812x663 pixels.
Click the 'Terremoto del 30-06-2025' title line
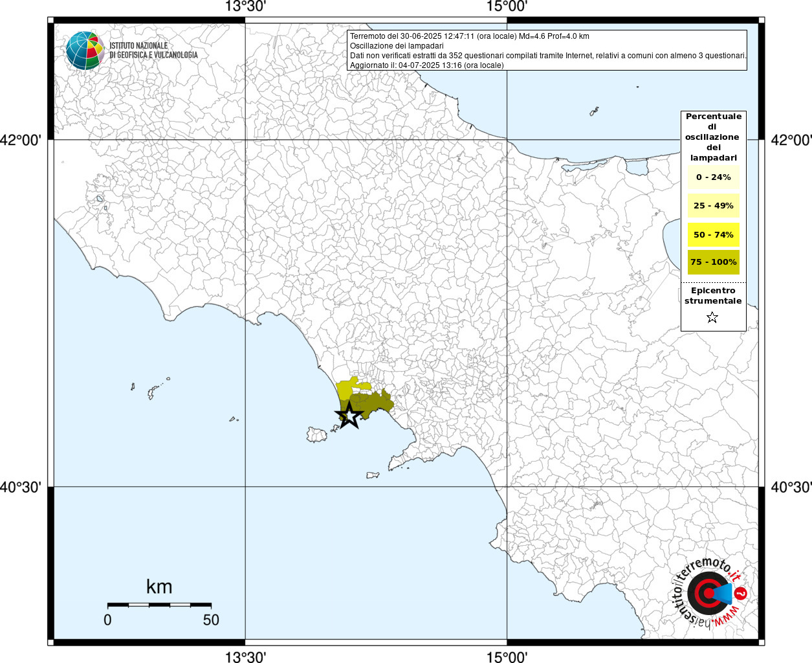click(x=470, y=36)
